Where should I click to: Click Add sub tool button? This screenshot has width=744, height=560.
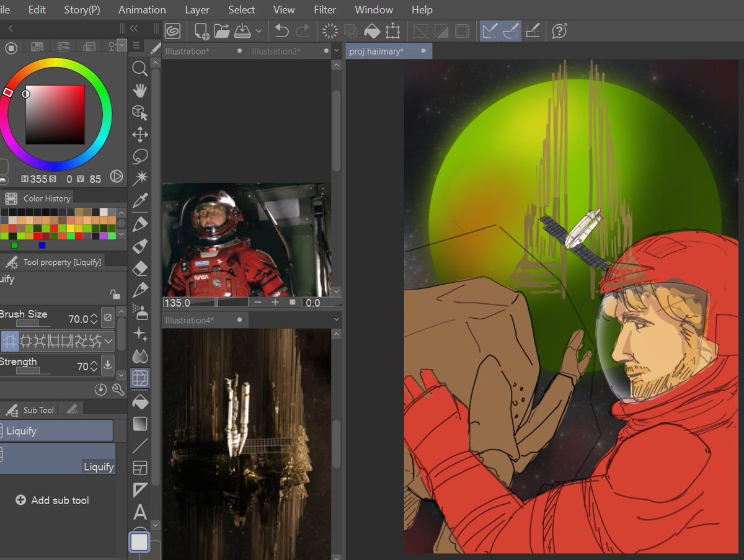click(x=53, y=500)
